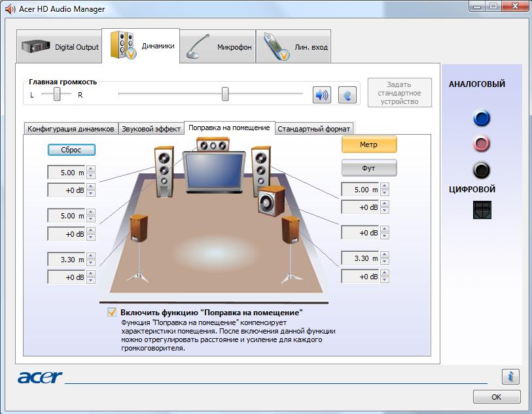Click the pink analog jack
Viewport: 532px width, 414px height.
pos(482,143)
